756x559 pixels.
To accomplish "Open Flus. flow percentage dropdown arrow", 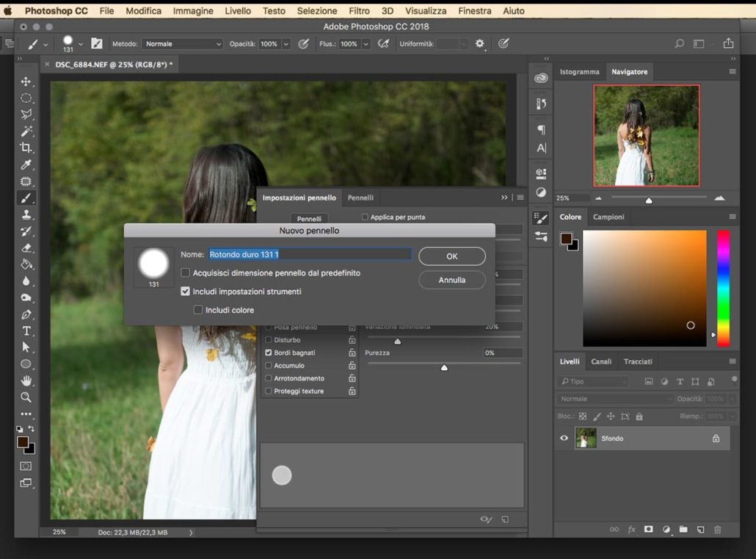I will tap(366, 43).
